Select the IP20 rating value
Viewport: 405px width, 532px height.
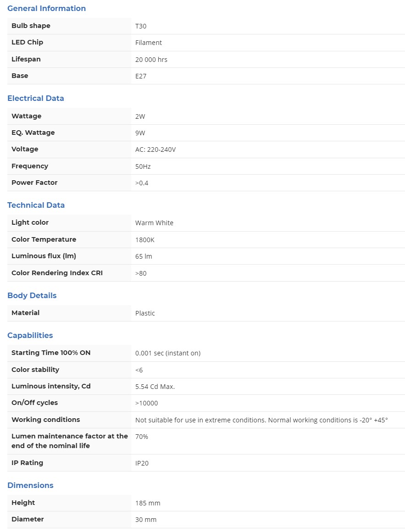tap(142, 463)
